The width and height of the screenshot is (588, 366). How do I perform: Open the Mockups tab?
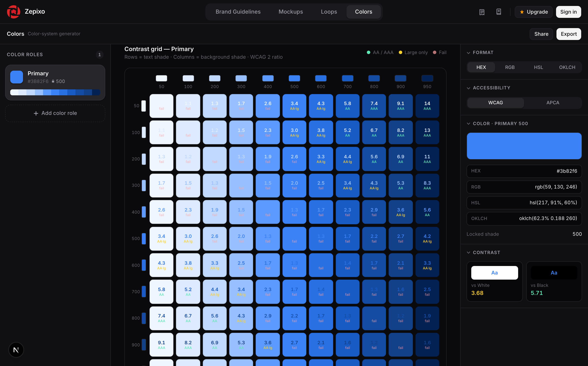[291, 12]
